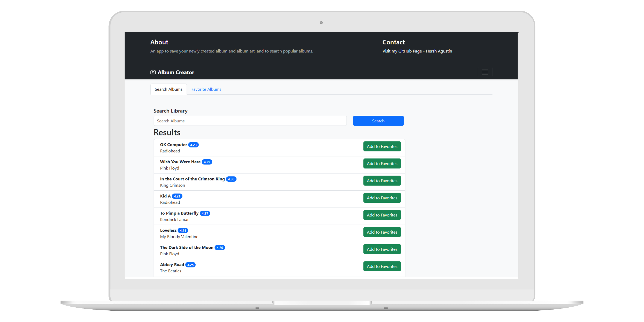644x322 pixels.
Task: Add To Pimp a Butterfly to favorites
Action: (382, 215)
